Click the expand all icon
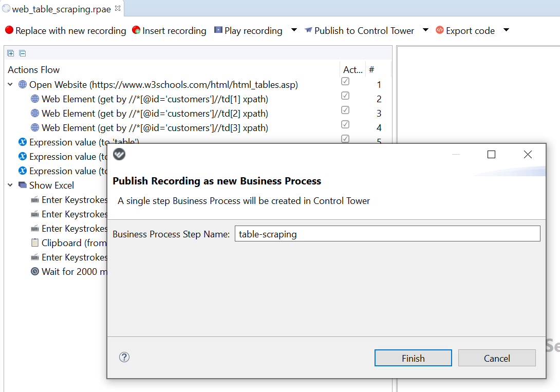560x392 pixels. [11, 53]
